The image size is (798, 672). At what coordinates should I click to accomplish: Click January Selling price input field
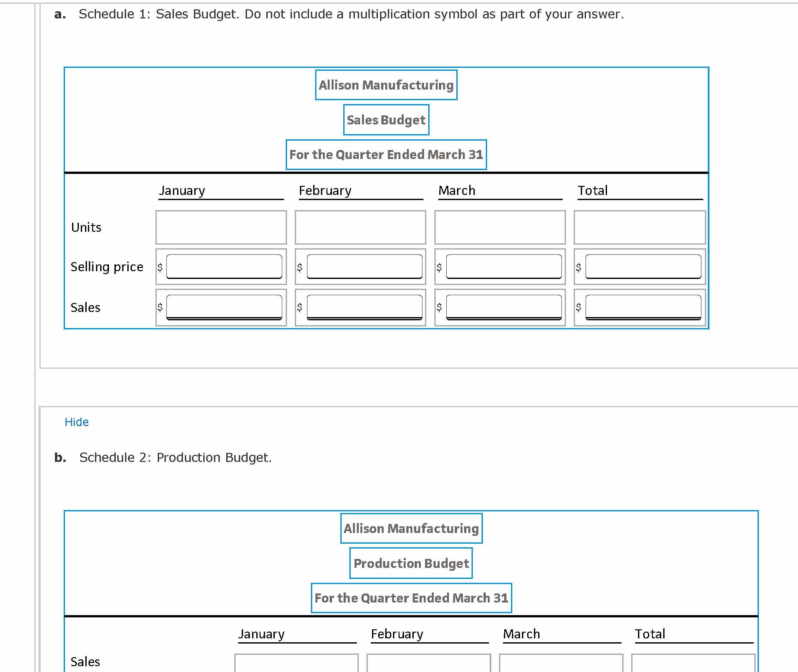(224, 266)
